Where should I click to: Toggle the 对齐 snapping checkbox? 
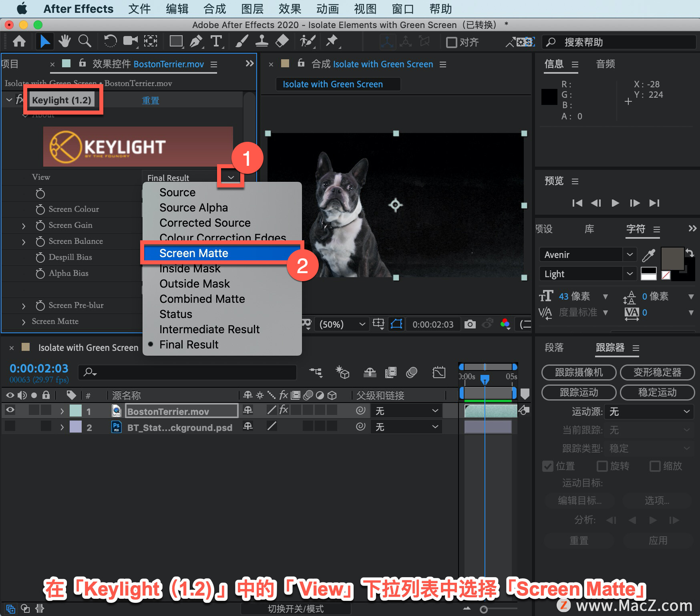coord(451,42)
